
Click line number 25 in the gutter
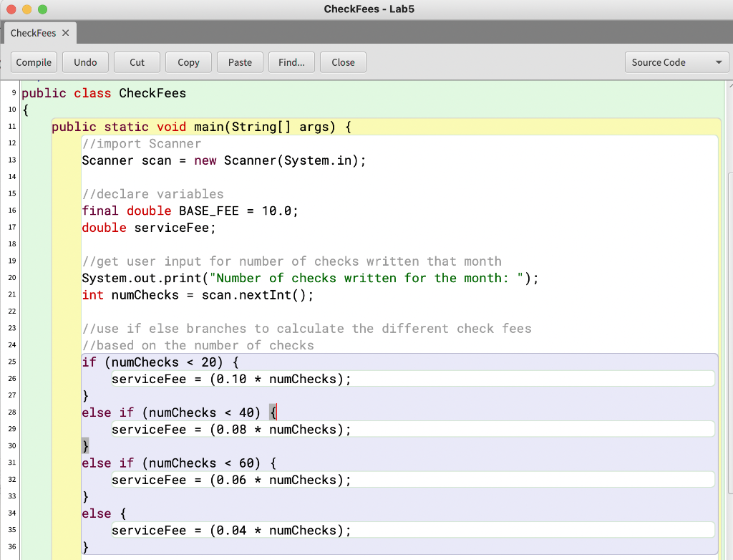(x=11, y=362)
